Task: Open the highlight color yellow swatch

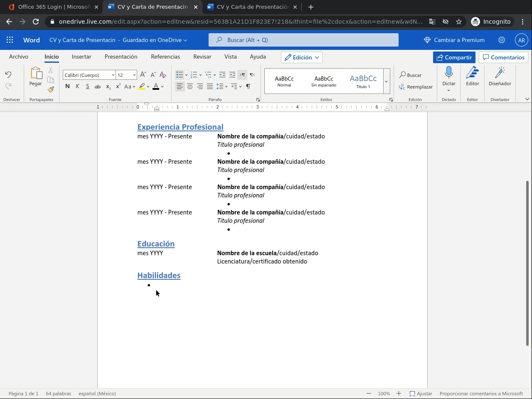Action: pyautogui.click(x=142, y=86)
